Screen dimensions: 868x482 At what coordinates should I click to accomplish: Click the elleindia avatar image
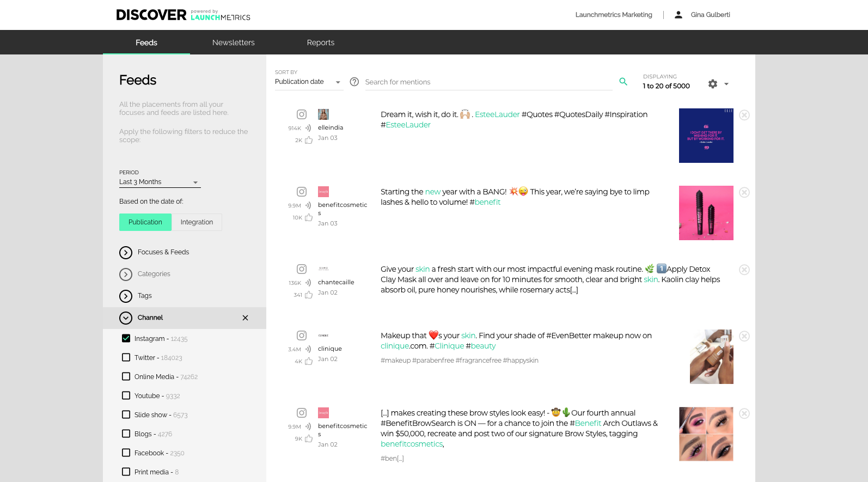(323, 114)
